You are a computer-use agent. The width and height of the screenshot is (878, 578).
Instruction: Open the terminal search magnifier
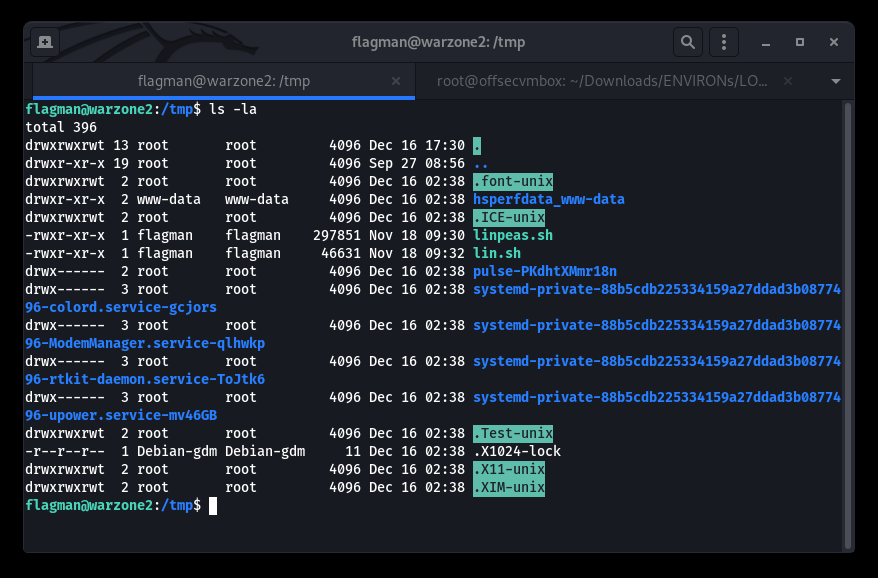[x=688, y=42]
